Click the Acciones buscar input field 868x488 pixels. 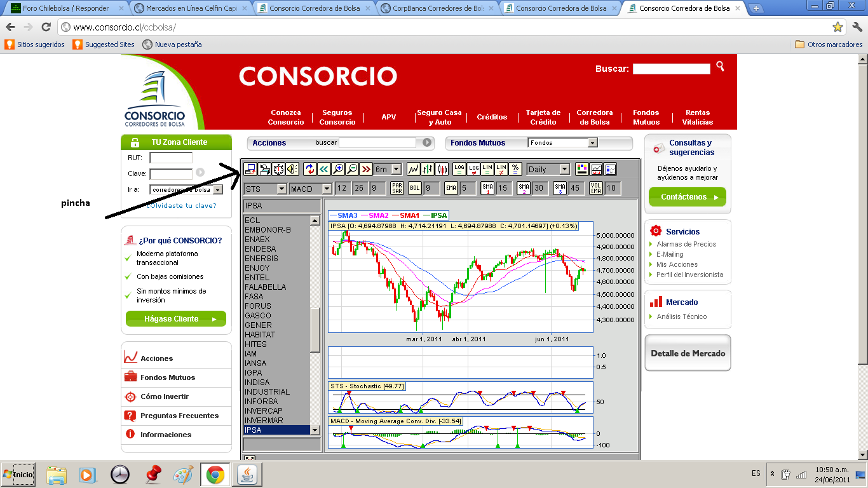click(x=377, y=142)
